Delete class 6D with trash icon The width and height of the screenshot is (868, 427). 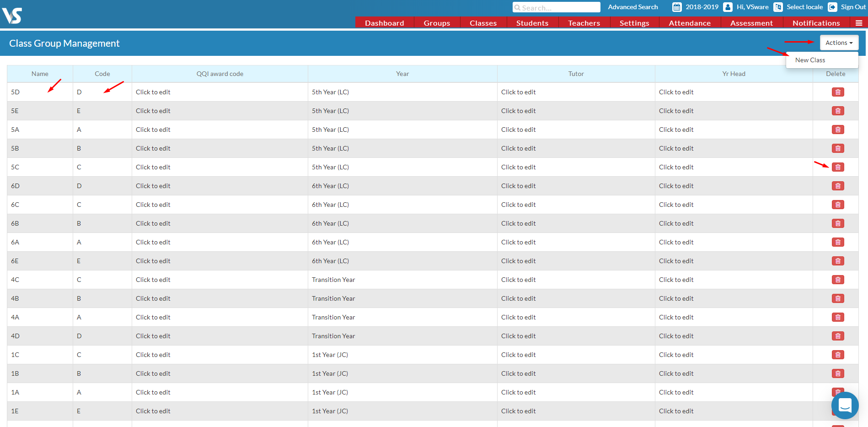[x=838, y=186]
